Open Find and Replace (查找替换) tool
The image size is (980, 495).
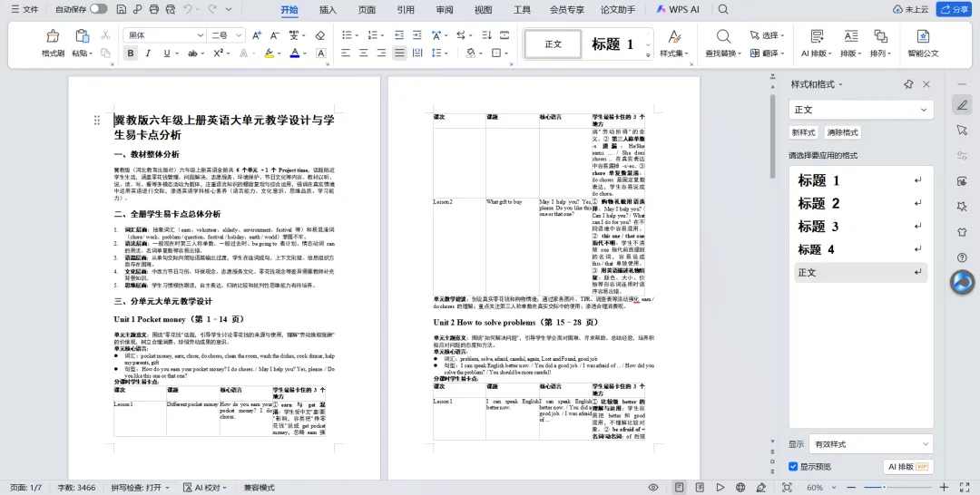(723, 43)
